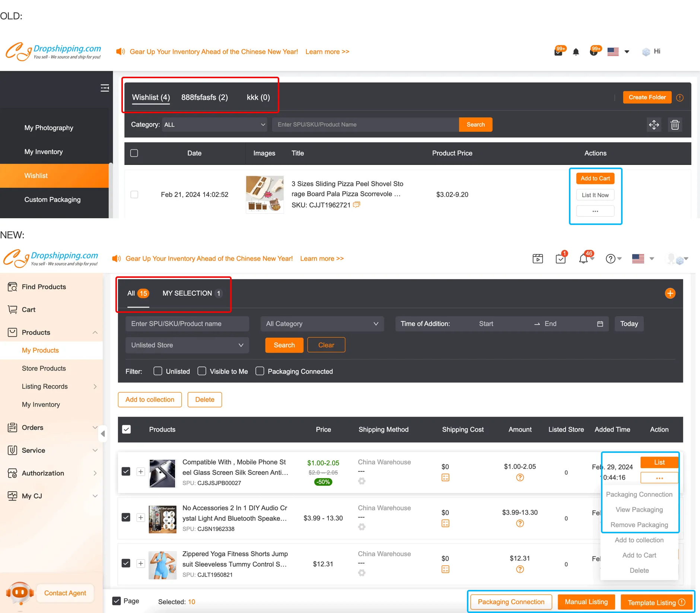
Task: Collapse the sidebar using the left arrow handle
Action: coord(103,433)
